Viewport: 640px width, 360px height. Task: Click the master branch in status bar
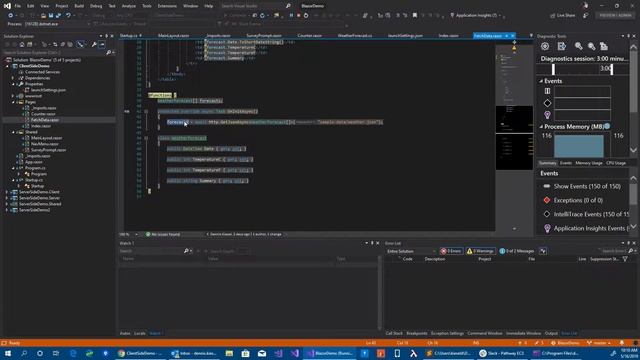[x=599, y=343]
